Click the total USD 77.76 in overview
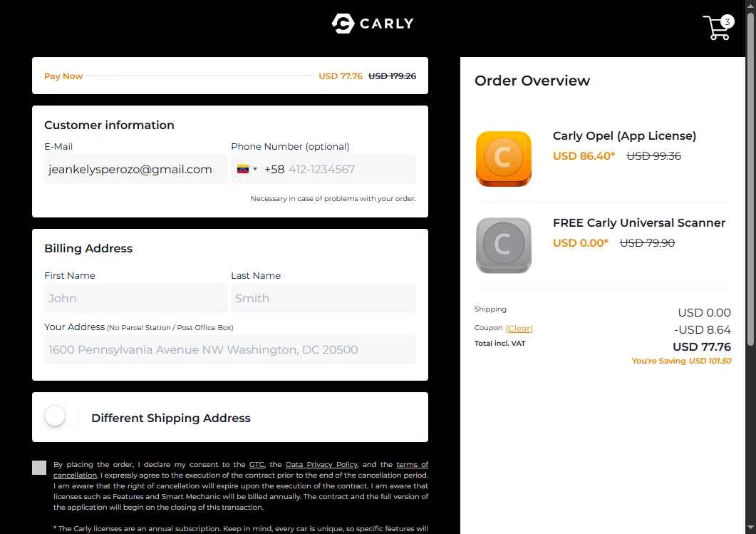756x534 pixels. (x=702, y=346)
